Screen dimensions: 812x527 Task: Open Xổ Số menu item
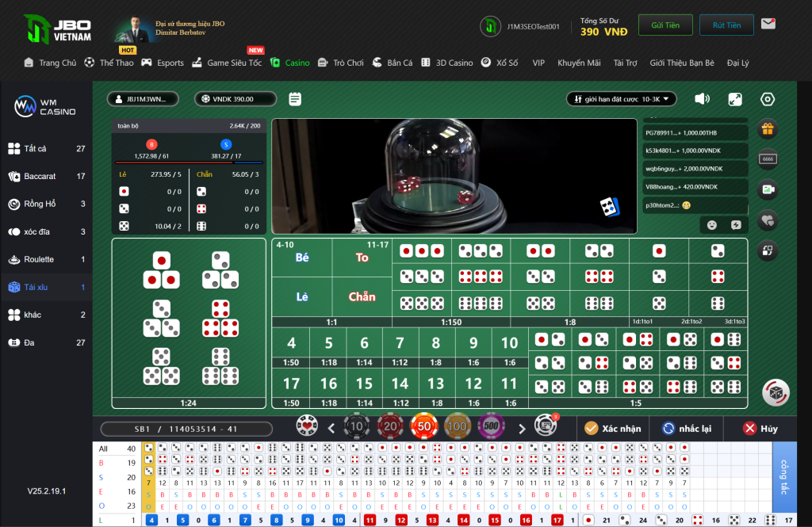coord(500,63)
